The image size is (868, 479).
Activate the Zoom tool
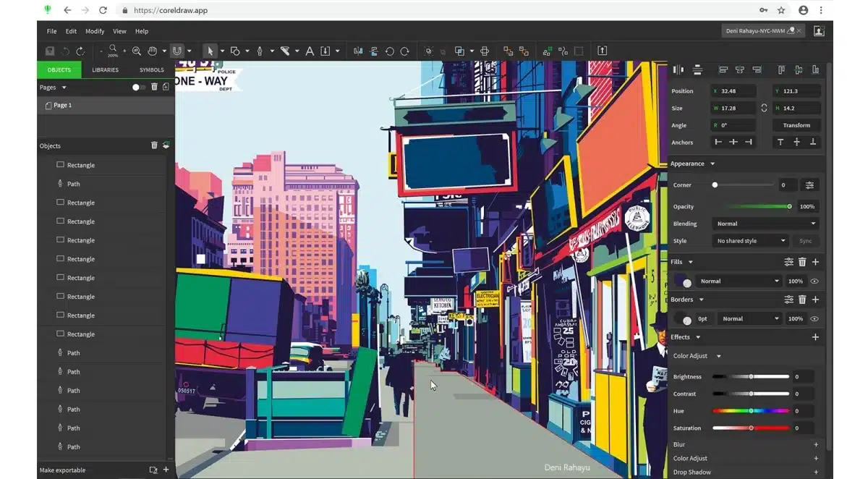(136, 51)
